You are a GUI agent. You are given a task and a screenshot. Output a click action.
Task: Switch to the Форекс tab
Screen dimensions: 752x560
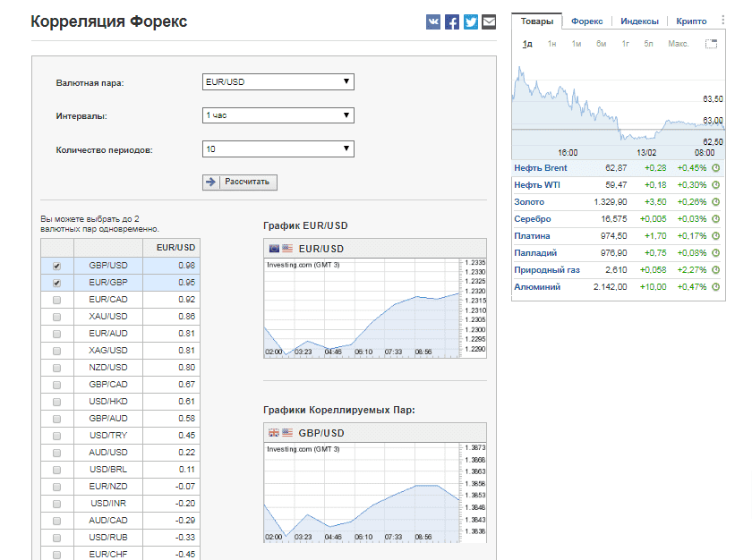[586, 21]
